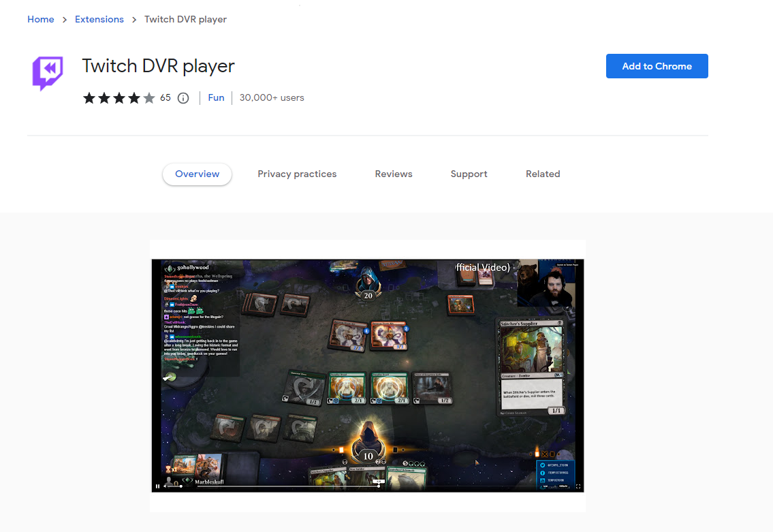Click the Add to Chrome button

(x=657, y=66)
